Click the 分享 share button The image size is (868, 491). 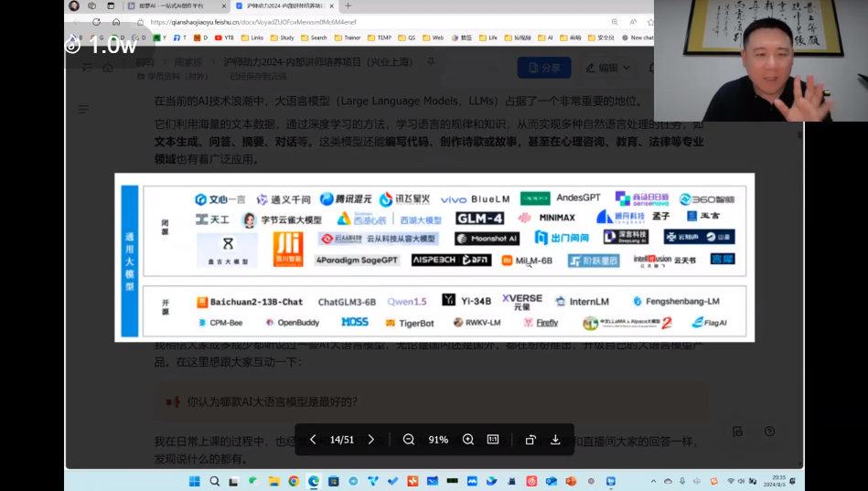pyautogui.click(x=544, y=68)
